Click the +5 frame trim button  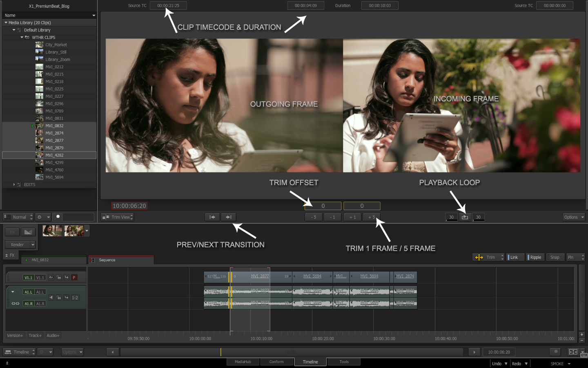371,217
